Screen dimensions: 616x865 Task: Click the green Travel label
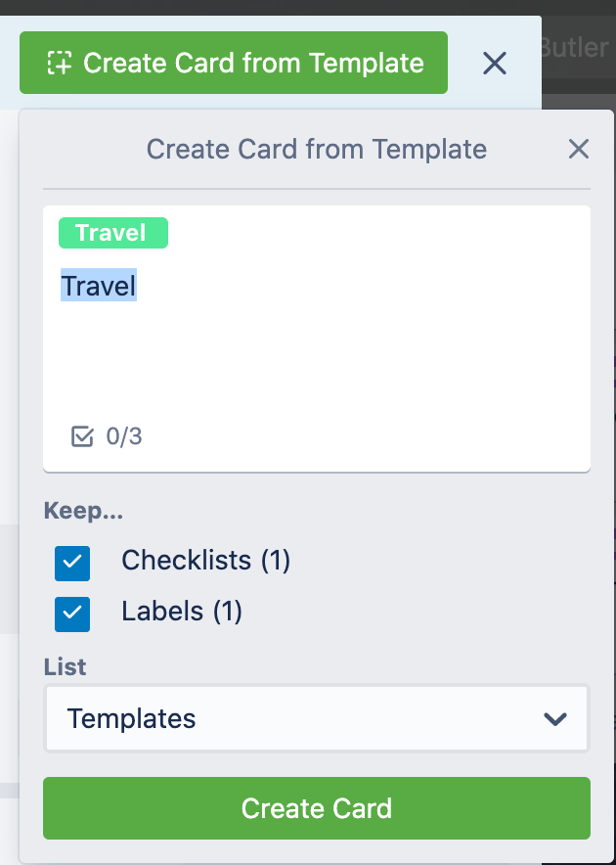click(x=113, y=233)
